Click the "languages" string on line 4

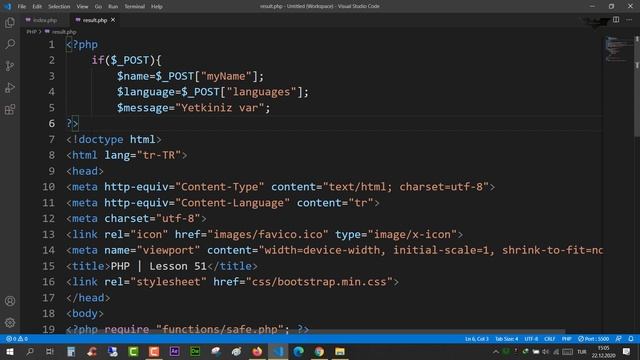coord(261,92)
